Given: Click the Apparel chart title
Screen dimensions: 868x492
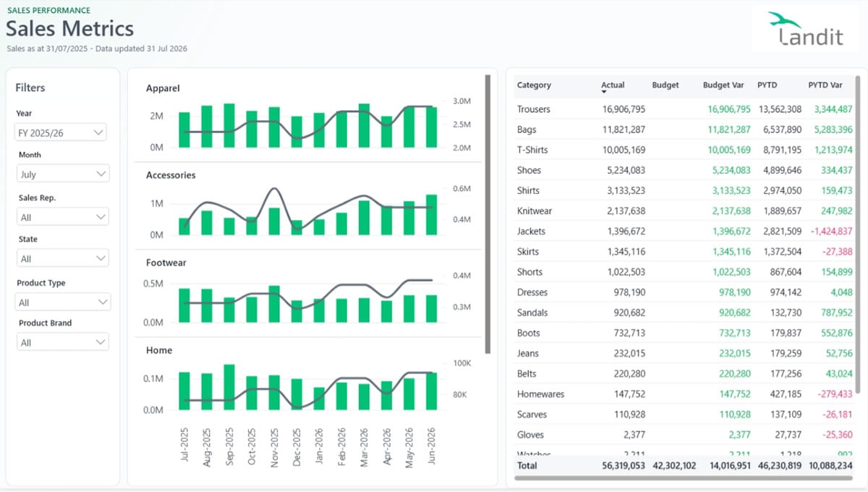Looking at the screenshot, I should point(163,88).
